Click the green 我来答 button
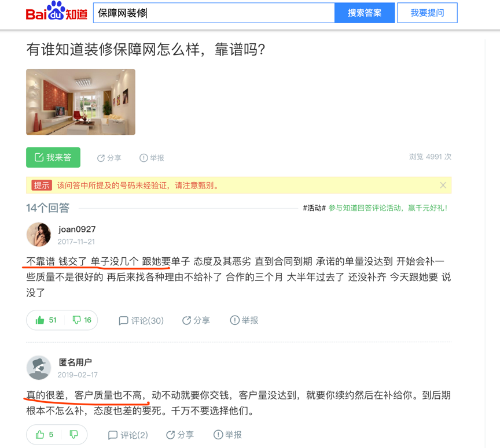500x448 pixels. pos(53,157)
